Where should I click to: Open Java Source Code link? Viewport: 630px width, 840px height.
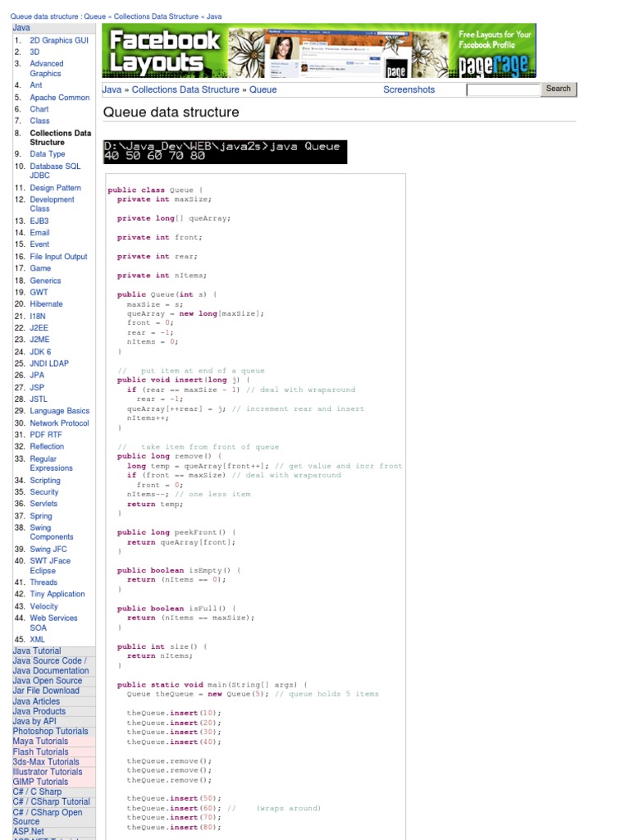point(49,661)
